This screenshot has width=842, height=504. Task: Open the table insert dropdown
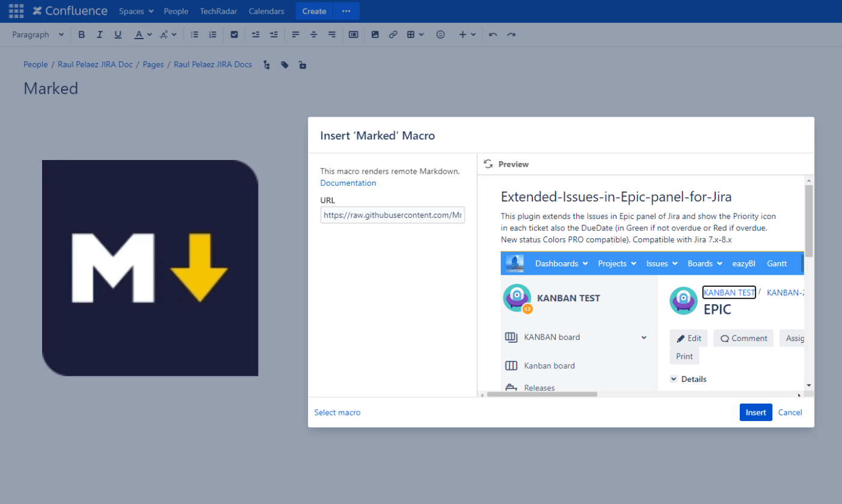coord(415,35)
